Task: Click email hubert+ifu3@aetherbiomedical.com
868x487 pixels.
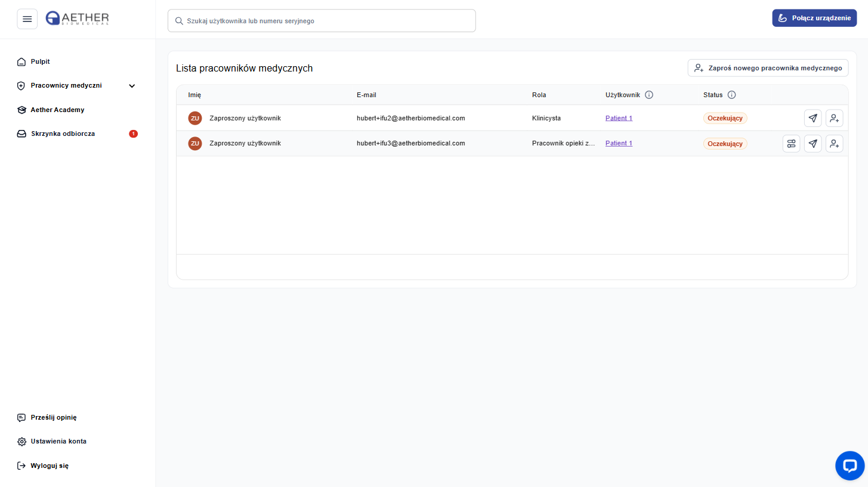Action: (x=410, y=143)
